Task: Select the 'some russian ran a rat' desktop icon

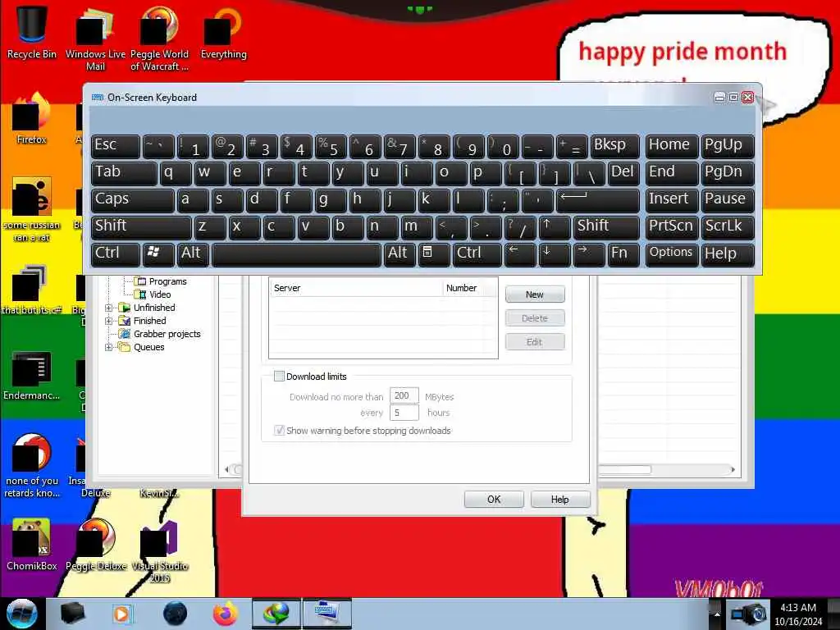Action: tap(31, 209)
